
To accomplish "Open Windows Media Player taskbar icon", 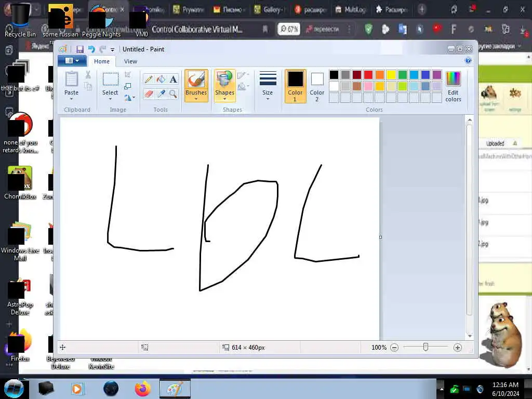I will [77, 389].
